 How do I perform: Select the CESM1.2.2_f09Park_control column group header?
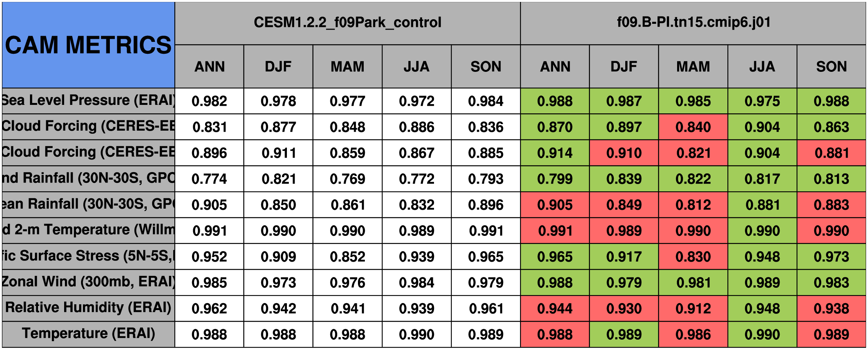tap(347, 23)
